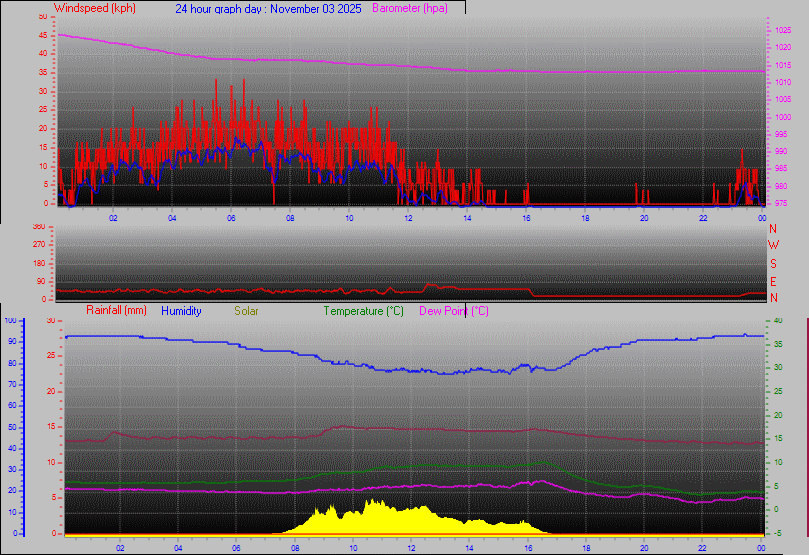Click hour 20 on the windspeed graph axis
Image resolution: width=809 pixels, height=555 pixels.
pos(644,217)
